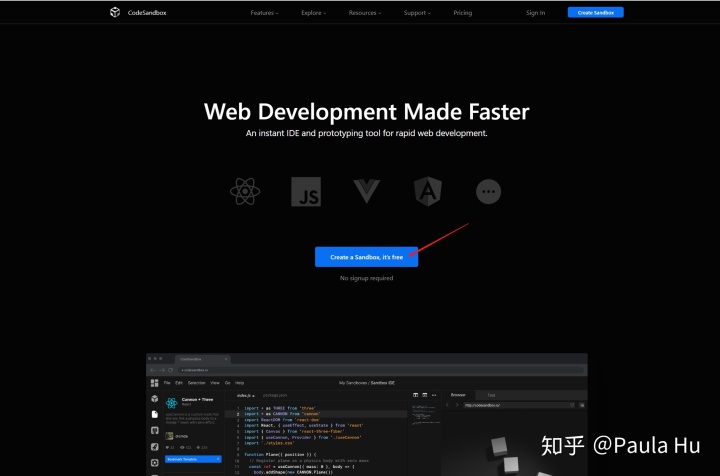Image resolution: width=720 pixels, height=476 pixels.
Task: Click the Sign In link
Action: click(535, 13)
